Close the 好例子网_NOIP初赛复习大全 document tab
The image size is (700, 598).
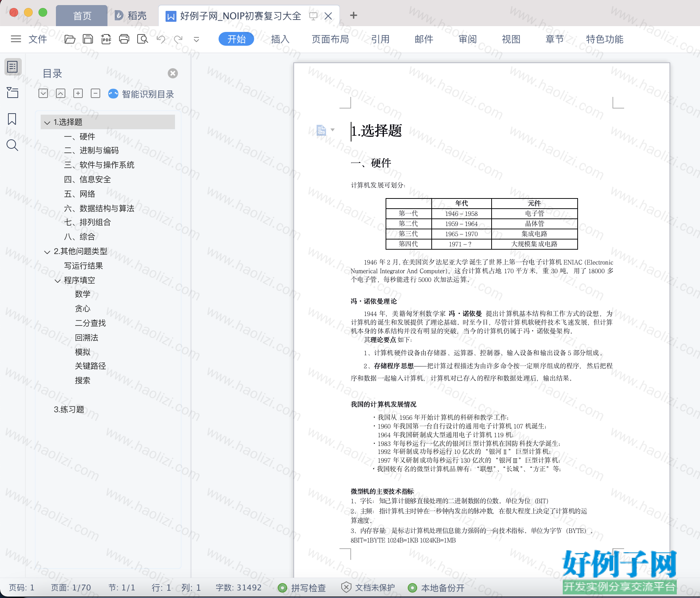[328, 16]
